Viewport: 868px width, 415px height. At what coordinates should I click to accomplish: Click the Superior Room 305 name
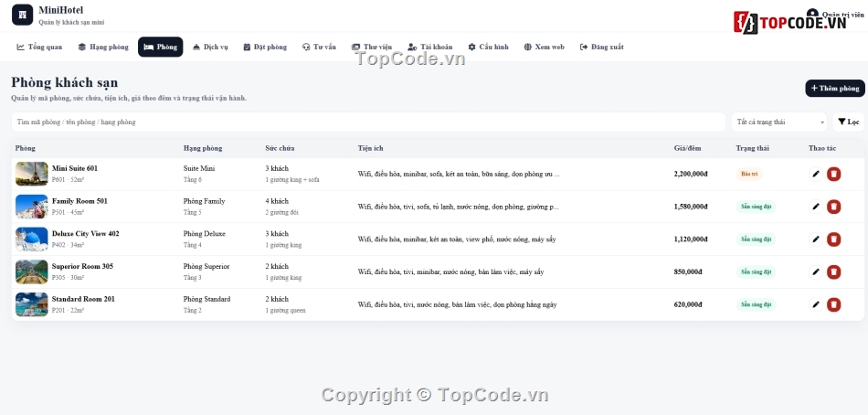coord(82,267)
